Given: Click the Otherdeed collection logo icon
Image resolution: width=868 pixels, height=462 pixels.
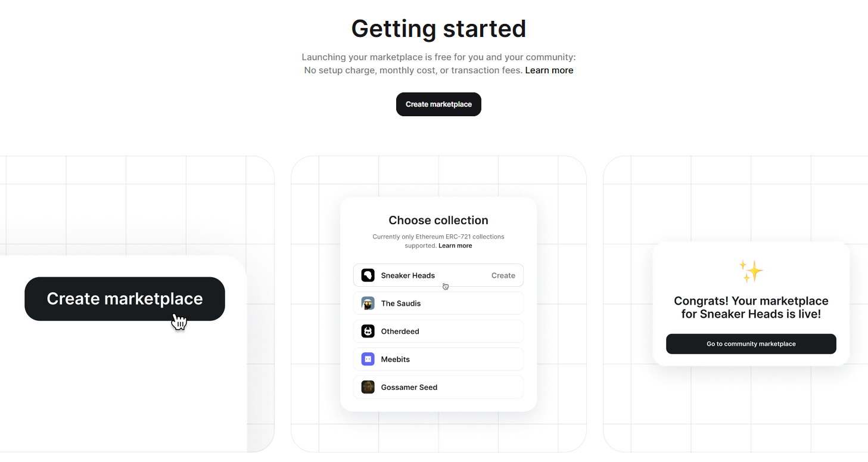Looking at the screenshot, I should (x=368, y=331).
